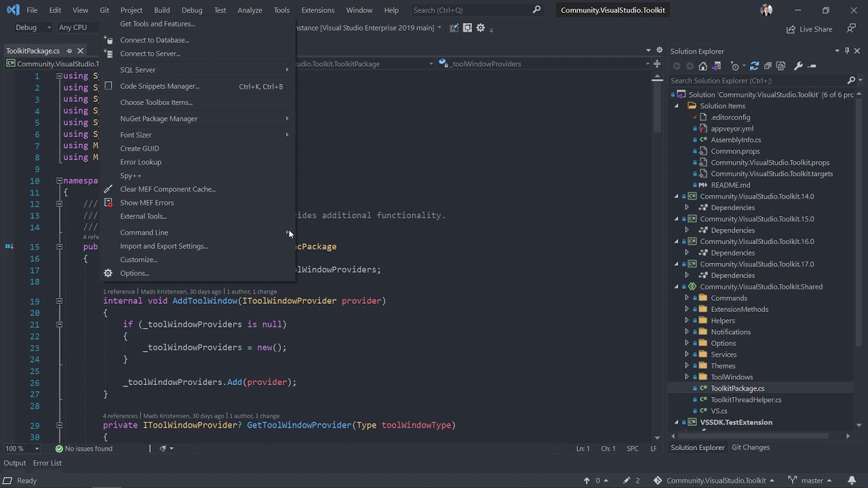Open the Any CPU platform dropdown
This screenshot has width=868, height=488.
pos(78,27)
